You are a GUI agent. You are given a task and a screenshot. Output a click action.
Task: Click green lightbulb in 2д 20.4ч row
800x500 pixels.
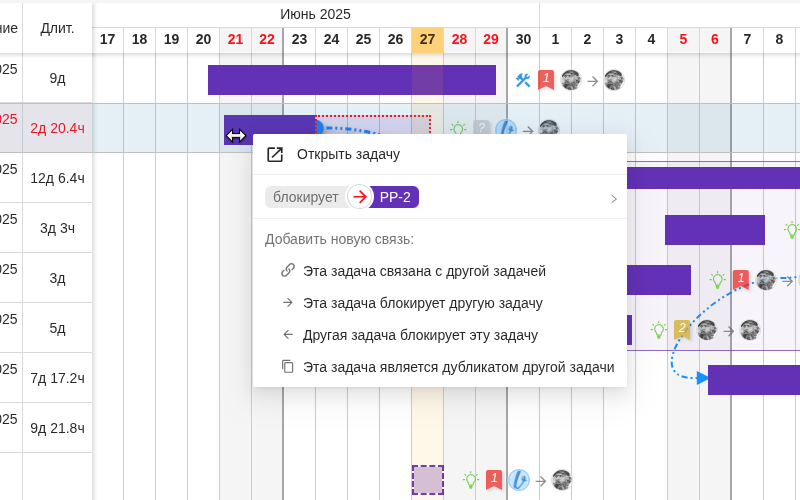point(458,128)
